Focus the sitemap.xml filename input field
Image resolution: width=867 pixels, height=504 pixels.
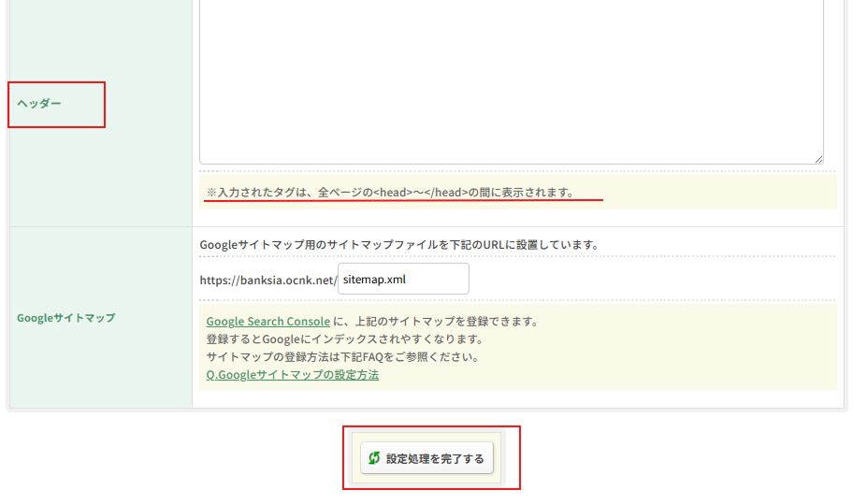pyautogui.click(x=402, y=279)
